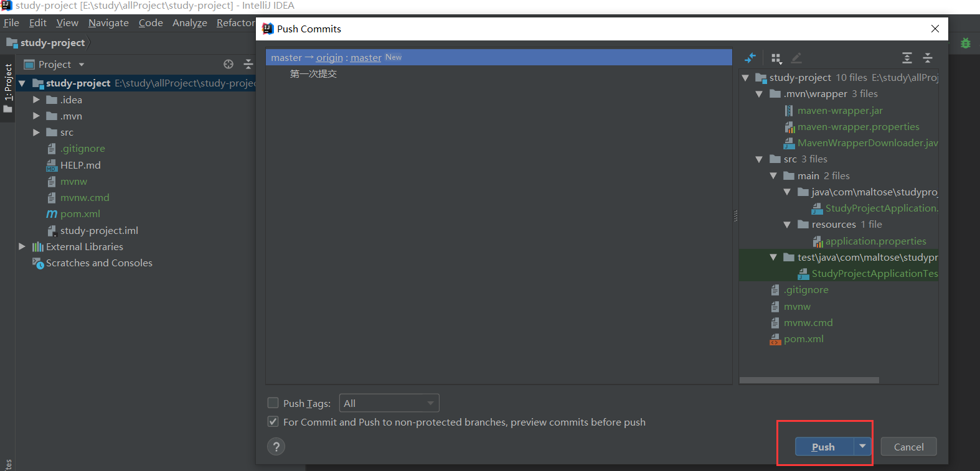Select the 第一次提交 commit row

click(x=499, y=73)
